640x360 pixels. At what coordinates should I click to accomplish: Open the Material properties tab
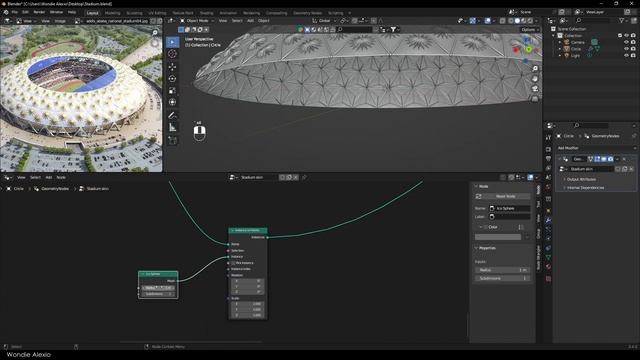(x=548, y=267)
